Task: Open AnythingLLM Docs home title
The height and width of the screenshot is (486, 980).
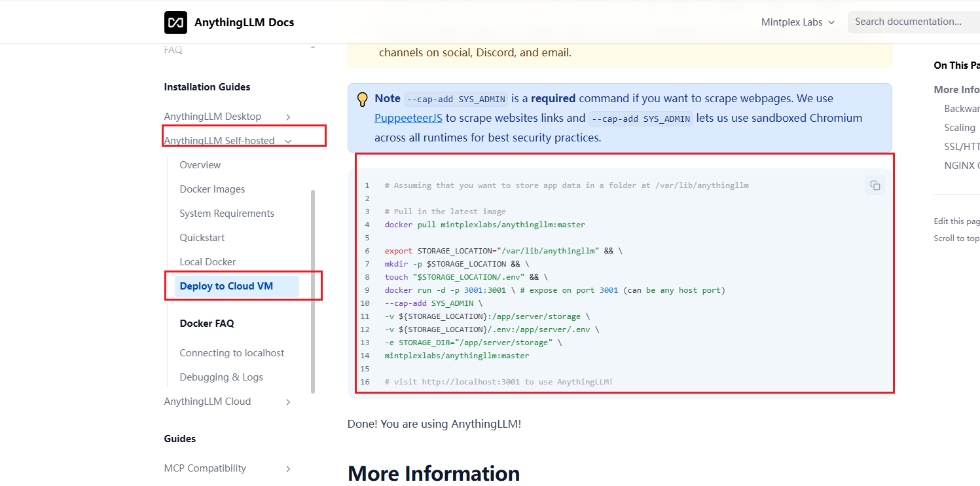Action: 244,22
